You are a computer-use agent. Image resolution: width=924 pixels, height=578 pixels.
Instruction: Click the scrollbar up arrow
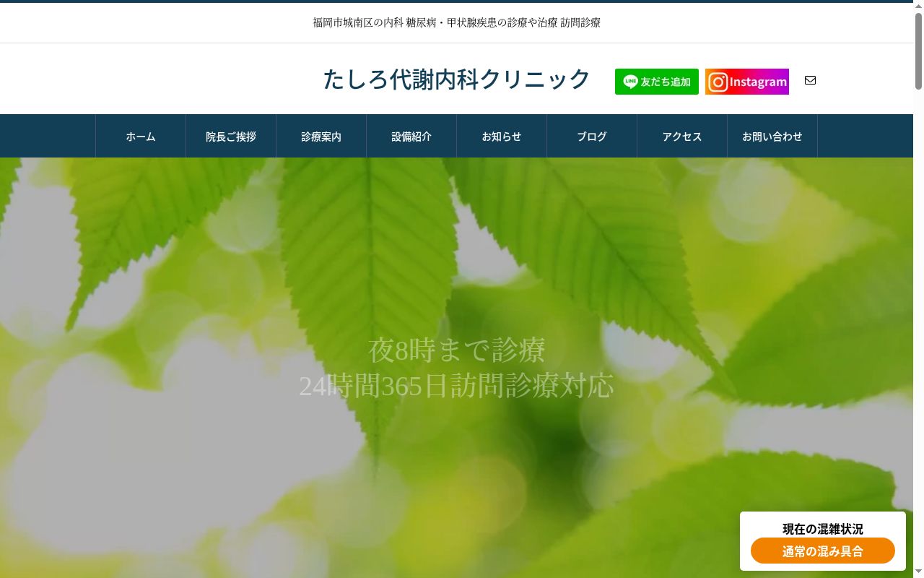(x=918, y=6)
